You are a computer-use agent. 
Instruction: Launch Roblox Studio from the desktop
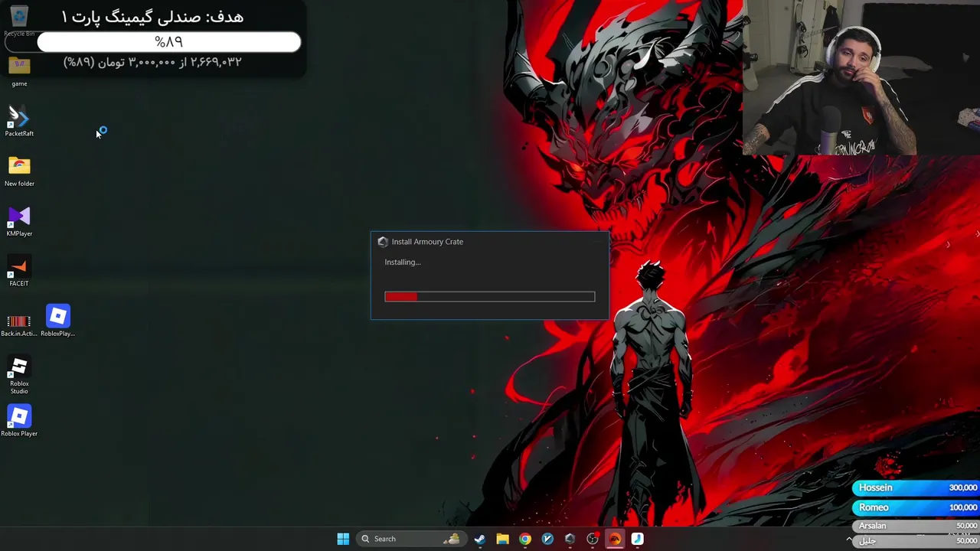coord(19,375)
